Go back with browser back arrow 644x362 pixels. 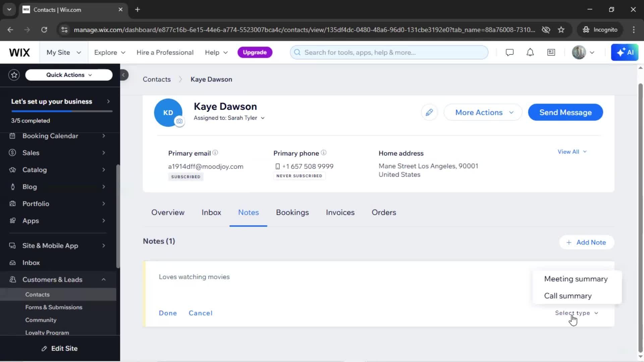click(x=10, y=30)
